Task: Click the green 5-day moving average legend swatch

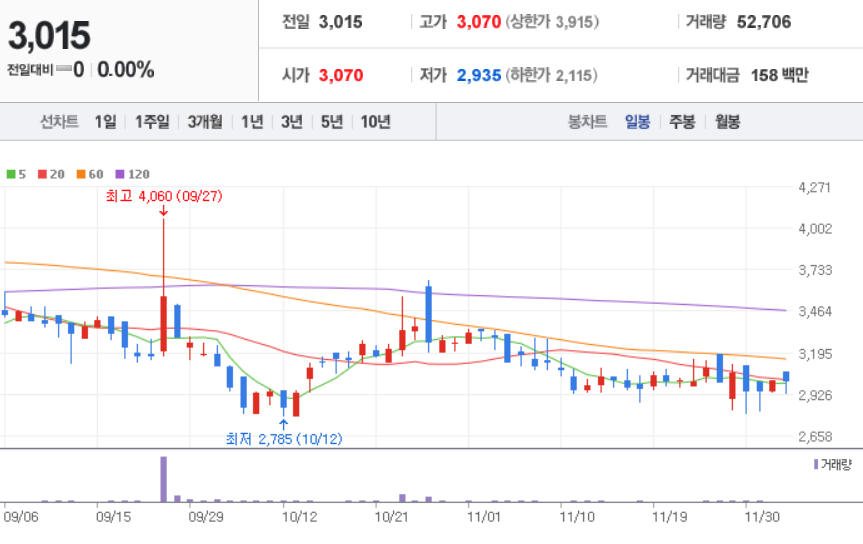Action: click(x=11, y=174)
